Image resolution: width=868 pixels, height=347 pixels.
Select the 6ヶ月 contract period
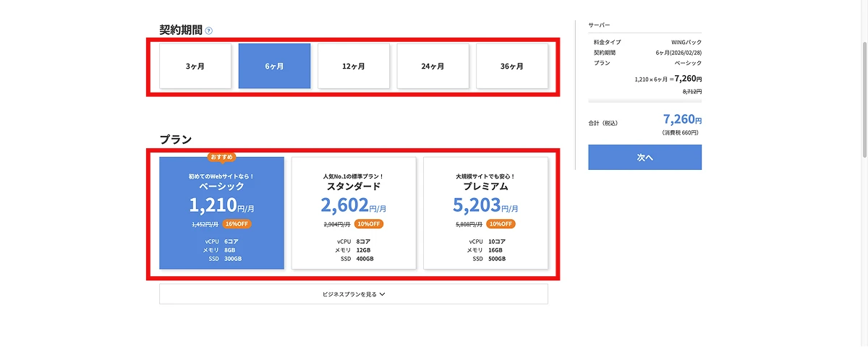click(274, 66)
